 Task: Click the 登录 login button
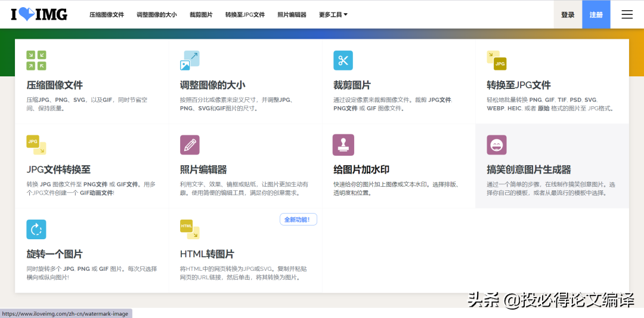click(568, 14)
